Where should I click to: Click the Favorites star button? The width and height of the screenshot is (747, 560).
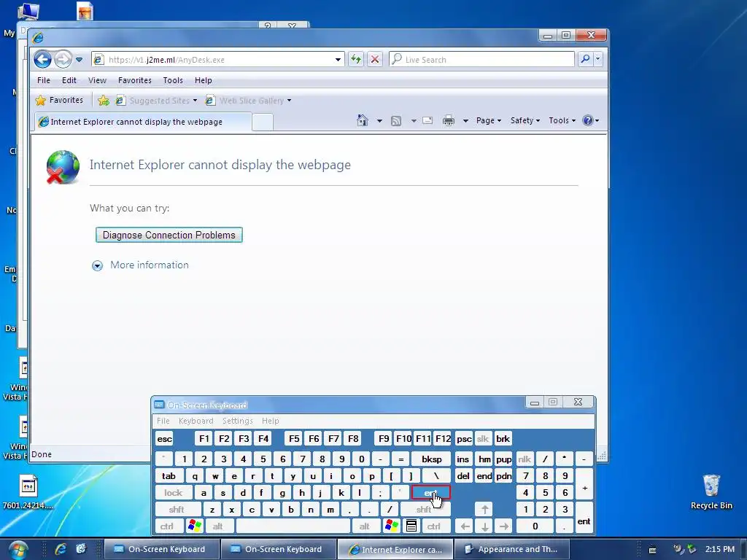pos(60,100)
